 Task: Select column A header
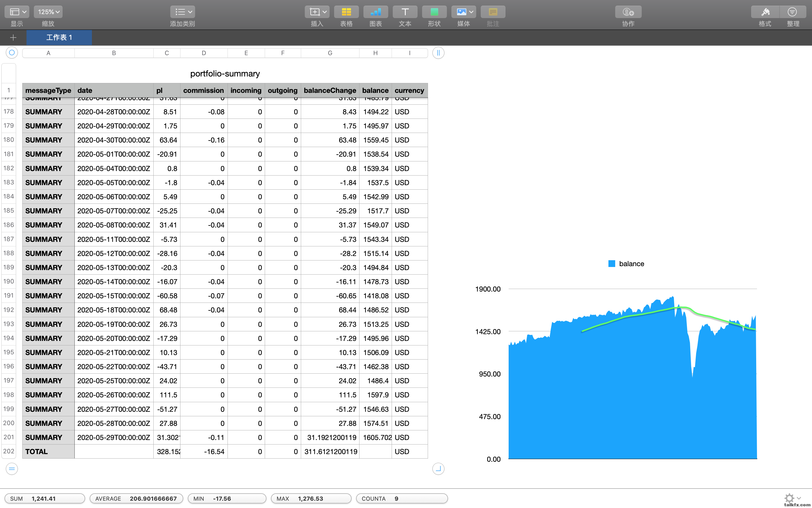click(48, 53)
